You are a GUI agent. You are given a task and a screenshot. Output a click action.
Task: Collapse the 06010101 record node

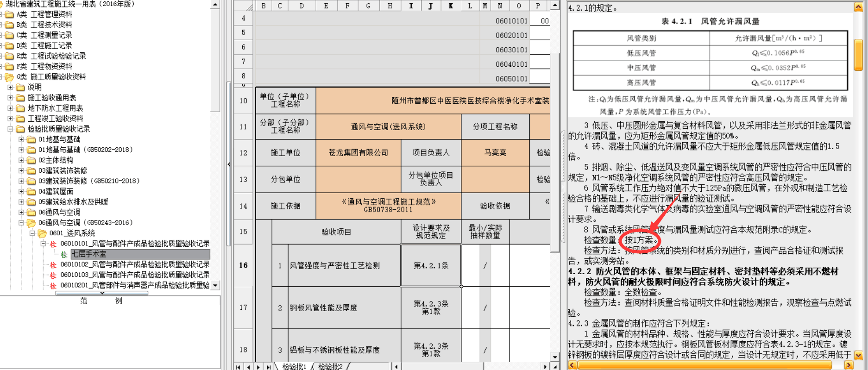(44, 244)
